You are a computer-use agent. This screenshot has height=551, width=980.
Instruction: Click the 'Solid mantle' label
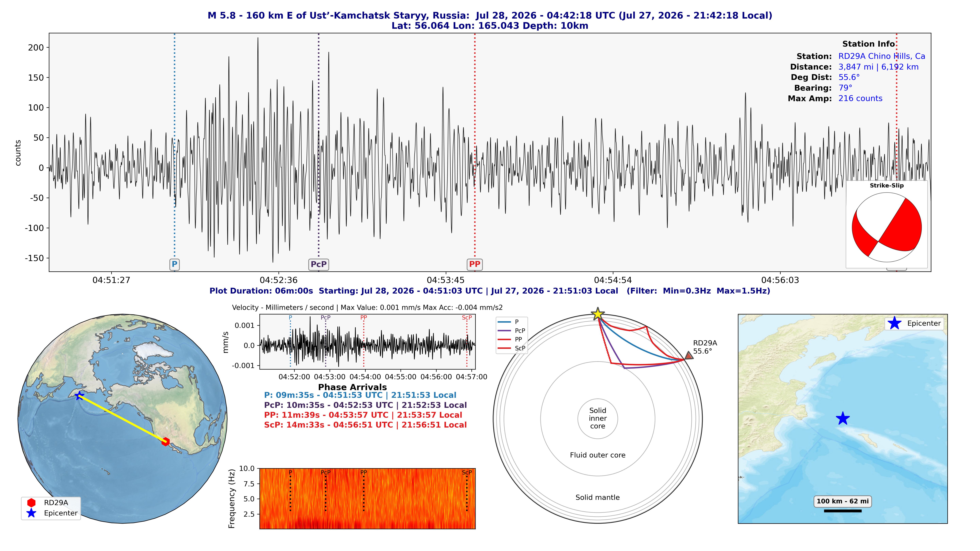[597, 497]
